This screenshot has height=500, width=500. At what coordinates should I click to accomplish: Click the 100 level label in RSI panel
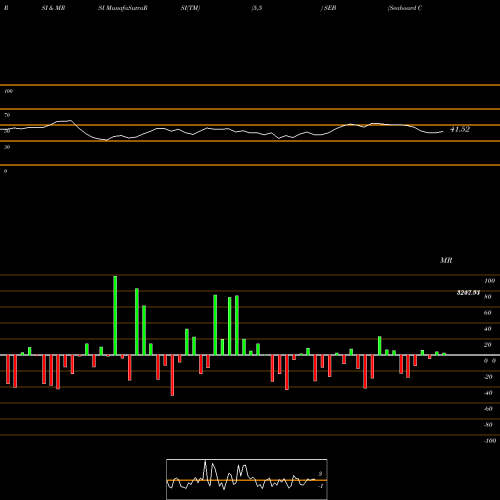[8, 91]
